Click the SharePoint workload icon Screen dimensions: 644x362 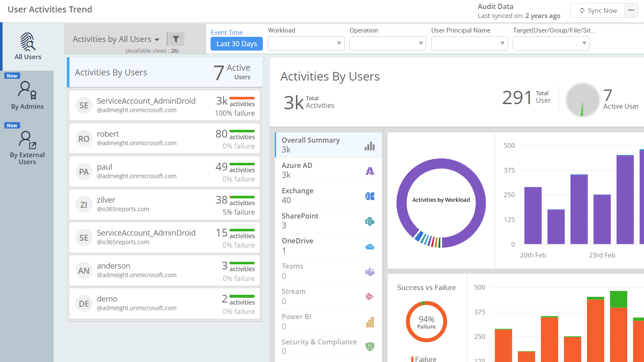click(x=370, y=221)
